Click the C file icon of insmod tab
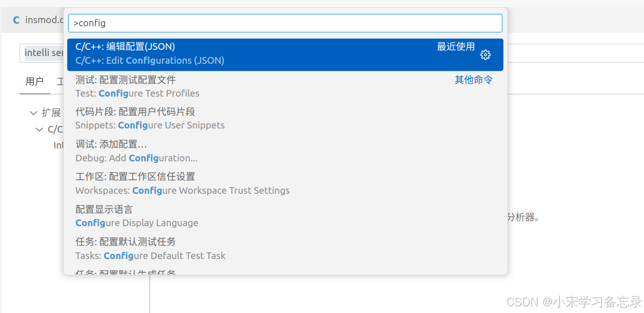Viewport: 644px width, 313px height. pos(16,21)
